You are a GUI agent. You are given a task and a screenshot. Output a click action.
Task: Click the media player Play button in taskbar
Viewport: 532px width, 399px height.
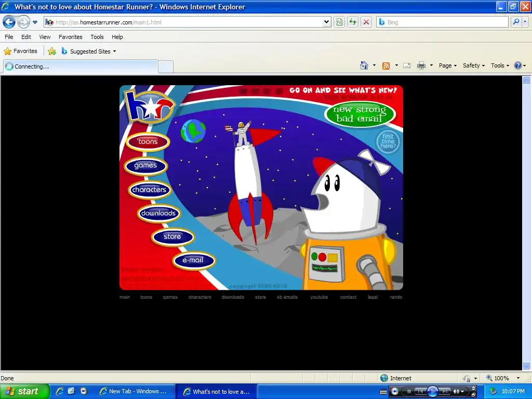(x=433, y=392)
